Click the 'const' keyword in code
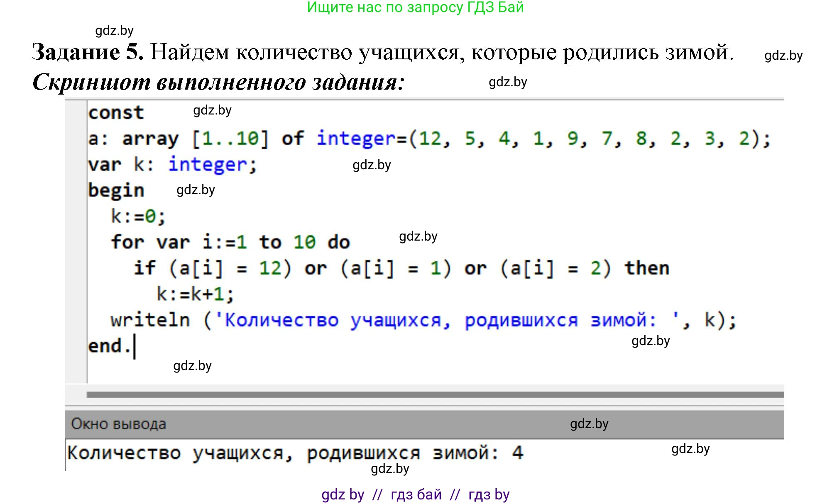The width and height of the screenshot is (832, 504). click(116, 113)
